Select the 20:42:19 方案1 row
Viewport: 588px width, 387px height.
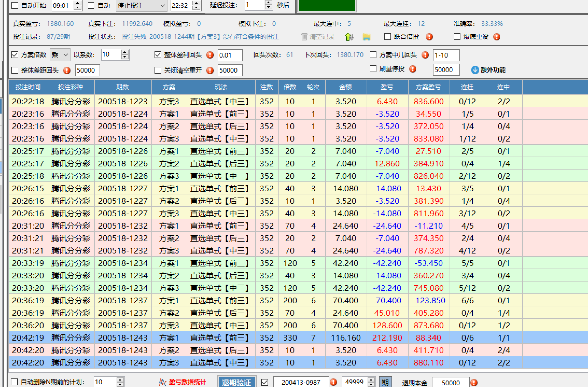point(298,338)
